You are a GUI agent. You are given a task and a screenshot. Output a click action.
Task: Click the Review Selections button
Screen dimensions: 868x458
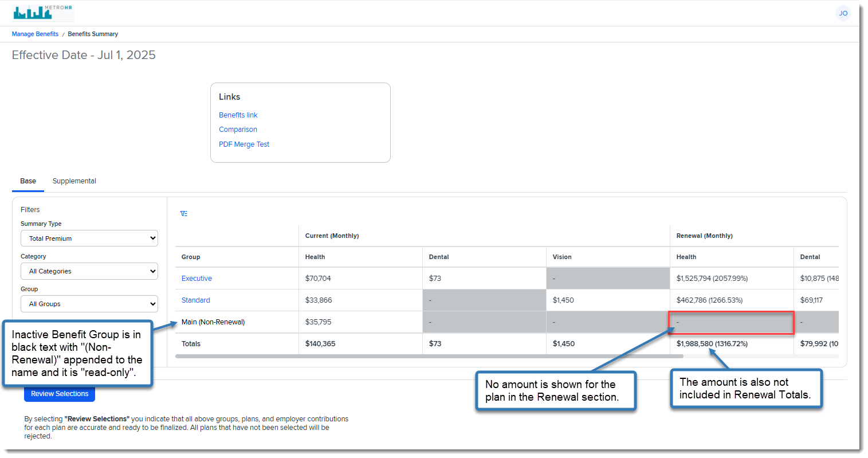point(60,394)
